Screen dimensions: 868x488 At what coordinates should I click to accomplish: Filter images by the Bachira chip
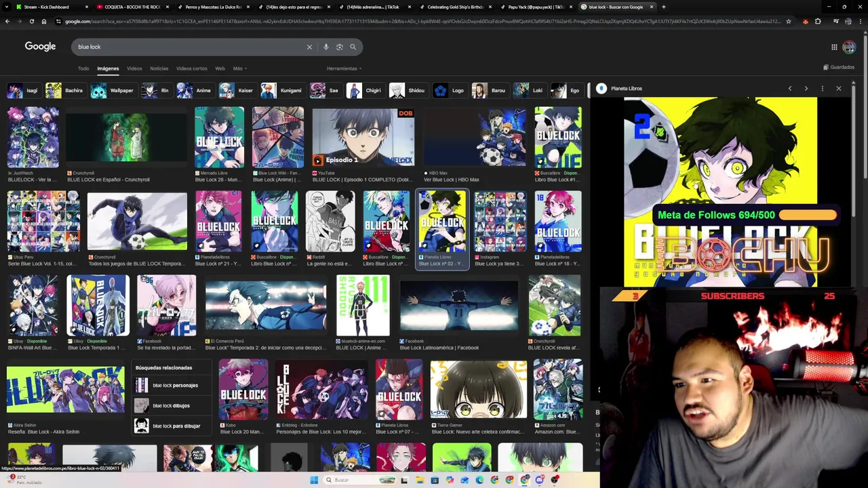[65, 90]
